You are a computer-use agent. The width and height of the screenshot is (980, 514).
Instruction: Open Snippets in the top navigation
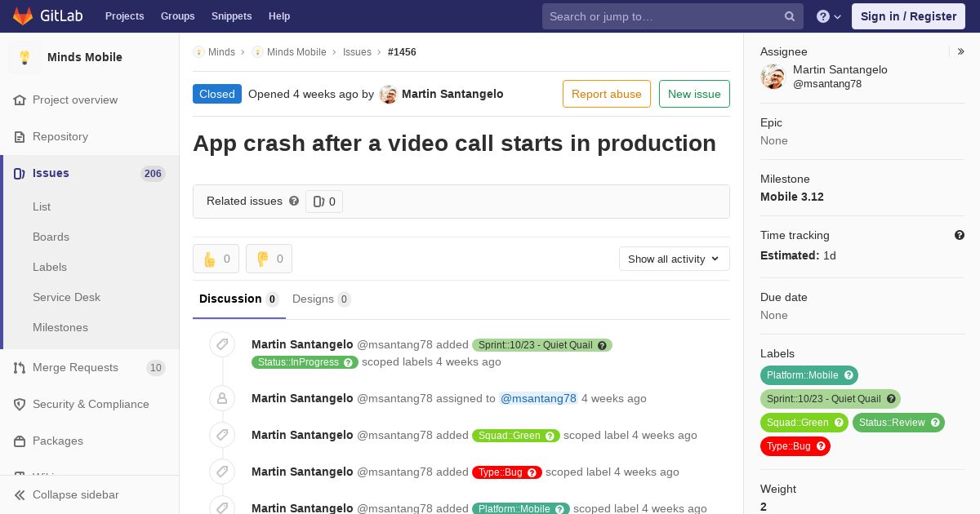point(231,16)
